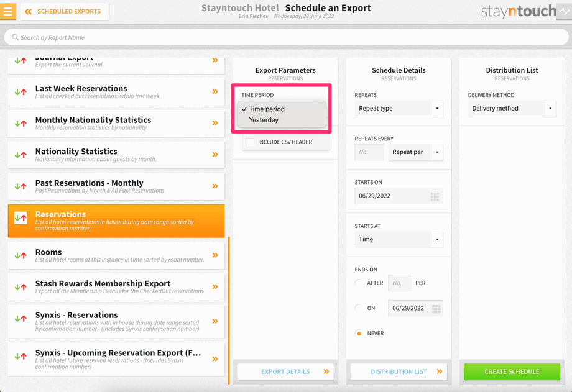This screenshot has height=392, width=572.
Task: Open Past Reservations - Monthly export
Action: click(116, 186)
